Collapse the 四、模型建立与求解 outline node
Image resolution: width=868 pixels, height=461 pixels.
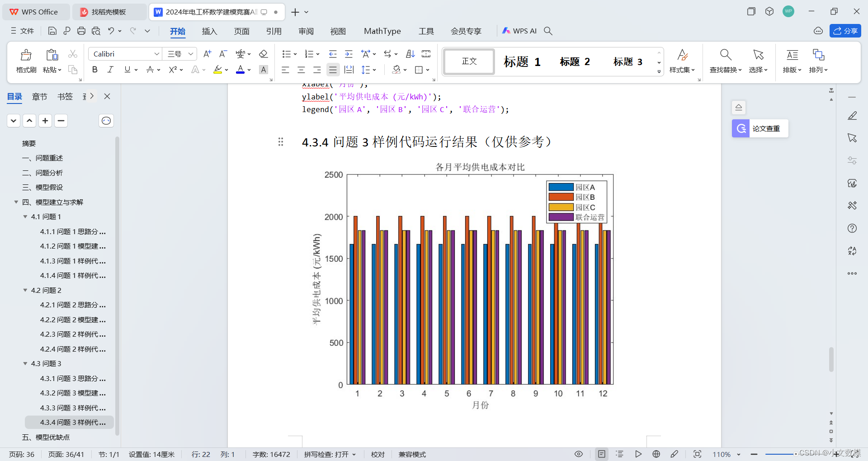[x=16, y=202]
